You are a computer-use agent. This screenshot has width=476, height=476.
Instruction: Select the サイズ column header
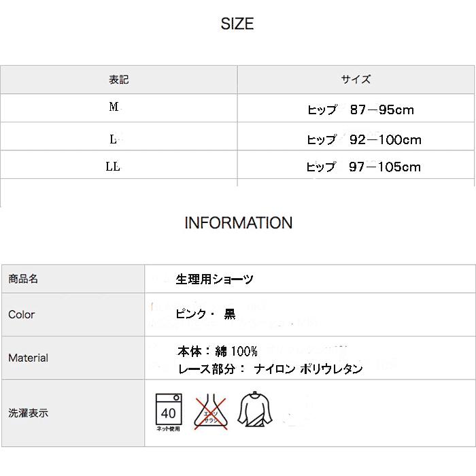[356, 80]
